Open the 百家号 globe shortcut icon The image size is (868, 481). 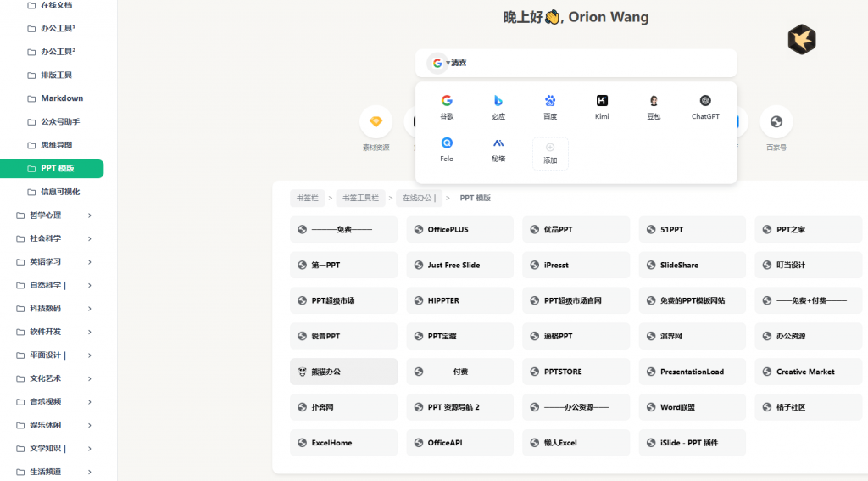(776, 121)
